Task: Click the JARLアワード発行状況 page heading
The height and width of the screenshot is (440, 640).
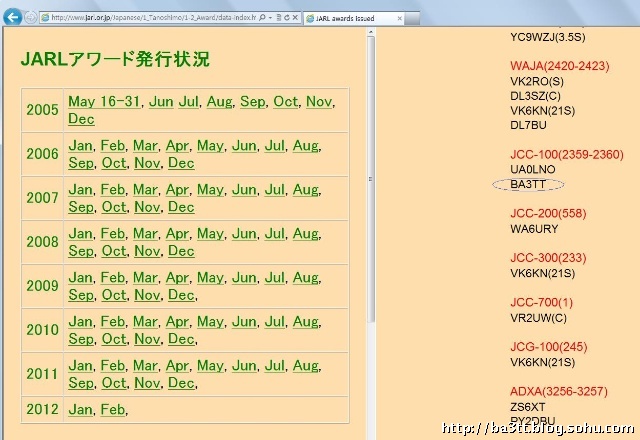Action: tap(115, 59)
